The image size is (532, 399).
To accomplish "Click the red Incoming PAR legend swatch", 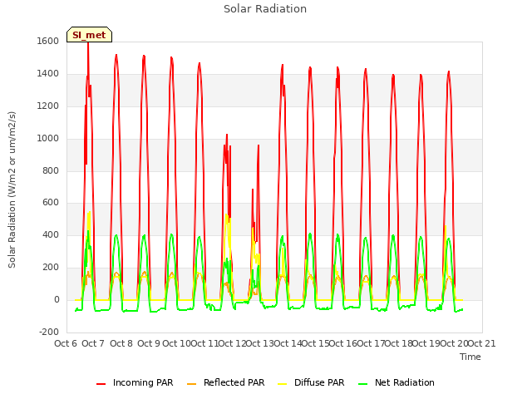I will pos(101,384).
